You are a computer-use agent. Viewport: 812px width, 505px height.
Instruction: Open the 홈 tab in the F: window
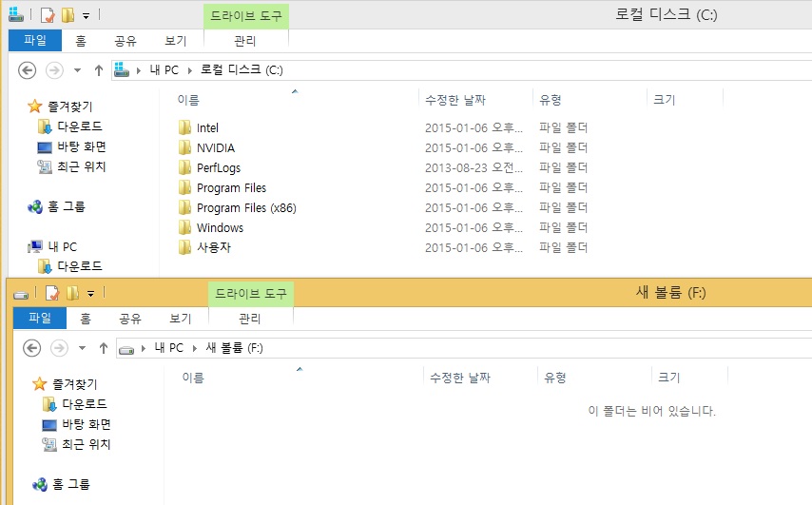click(86, 319)
